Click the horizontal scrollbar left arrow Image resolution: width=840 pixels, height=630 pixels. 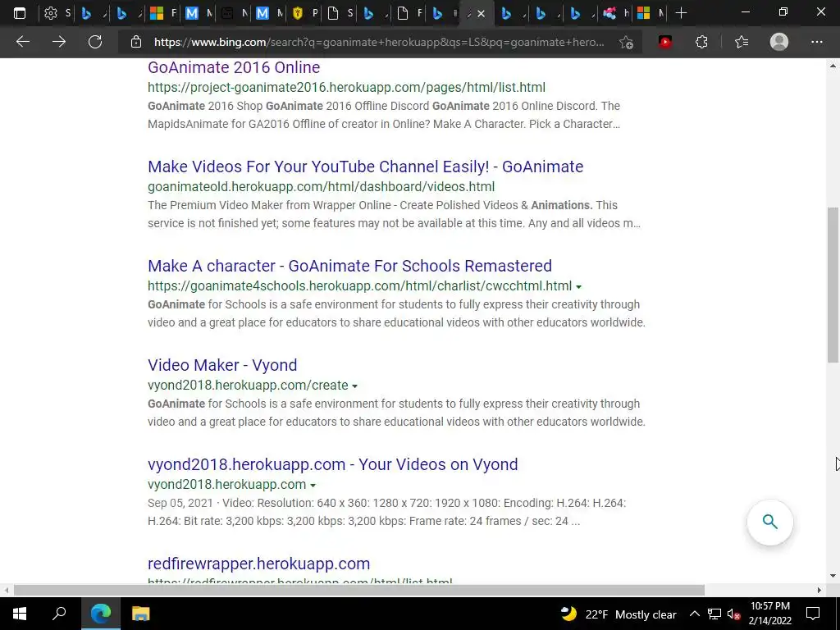point(6,591)
